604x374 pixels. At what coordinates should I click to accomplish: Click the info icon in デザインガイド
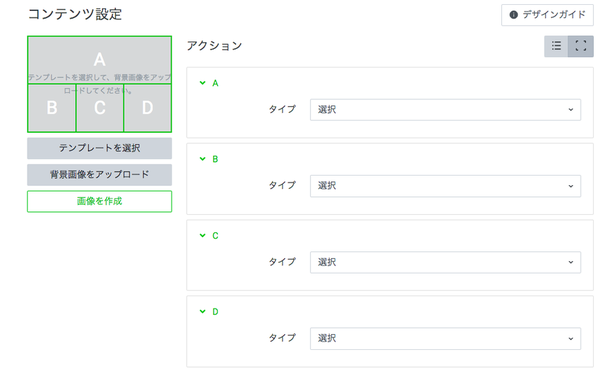coord(513,15)
